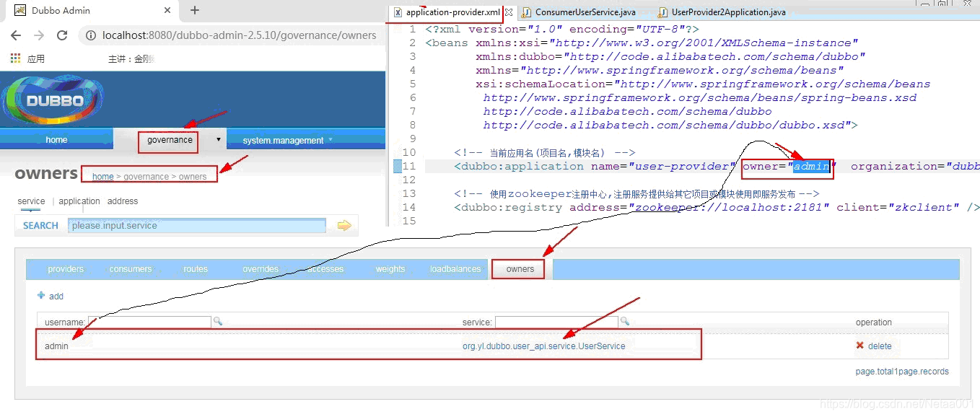Open the apps grid bookmark icon

16,58
